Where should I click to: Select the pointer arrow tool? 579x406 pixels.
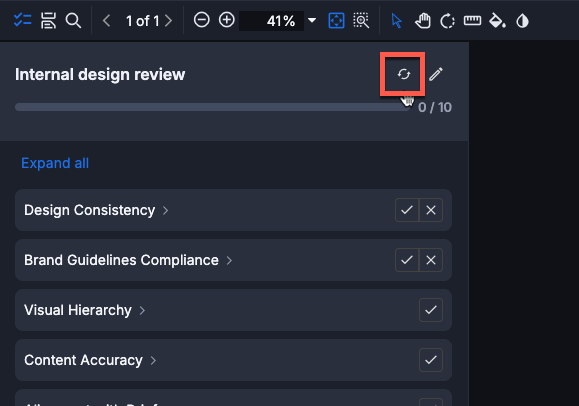click(397, 21)
